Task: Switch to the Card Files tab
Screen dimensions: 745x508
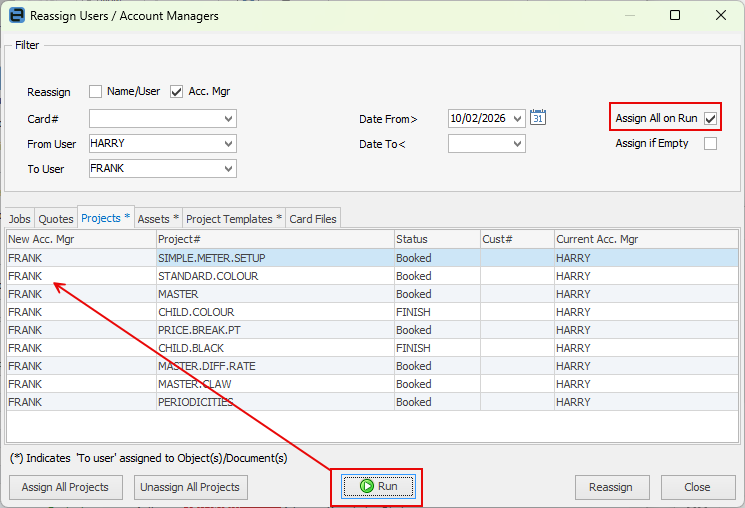Action: click(313, 219)
